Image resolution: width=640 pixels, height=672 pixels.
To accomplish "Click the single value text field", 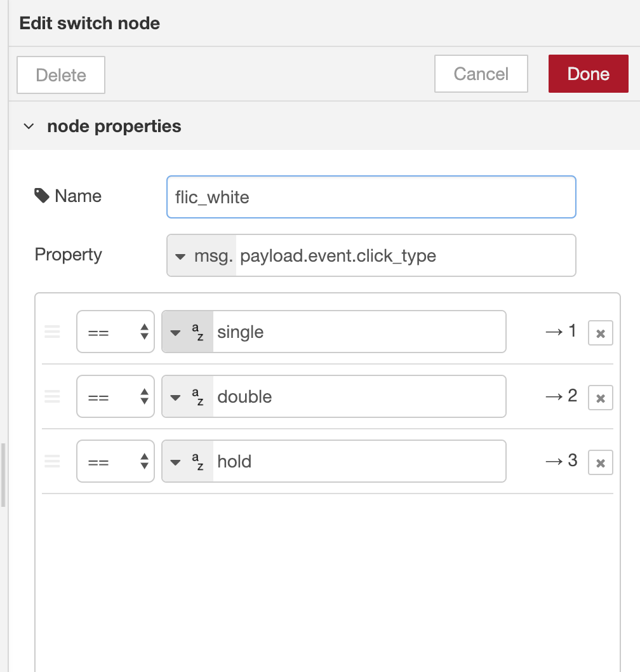I will pyautogui.click(x=359, y=332).
